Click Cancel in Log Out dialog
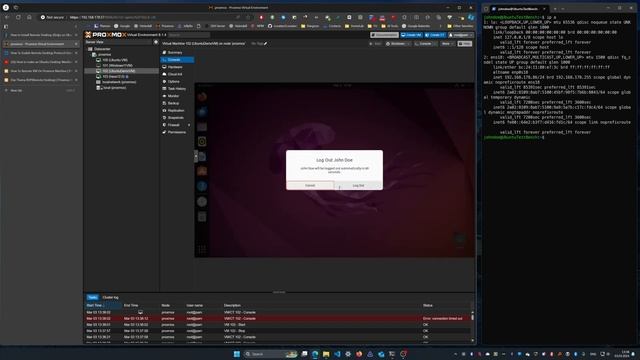640x360 pixels. 310,185
